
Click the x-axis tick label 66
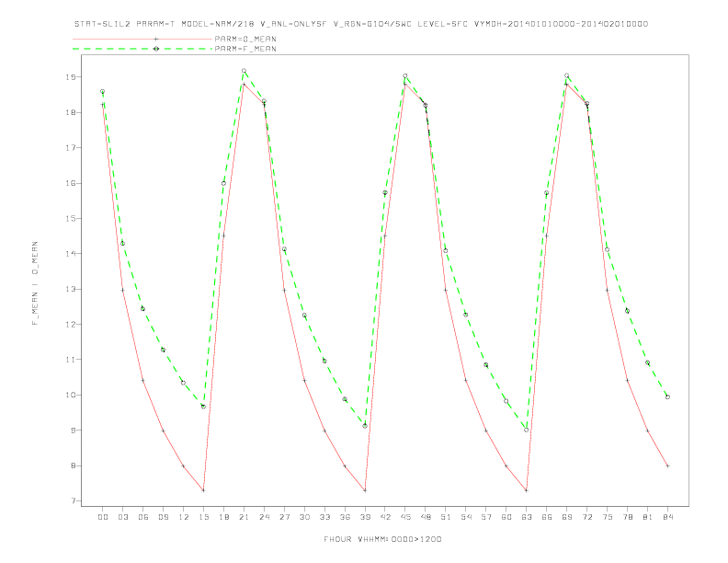[547, 517]
